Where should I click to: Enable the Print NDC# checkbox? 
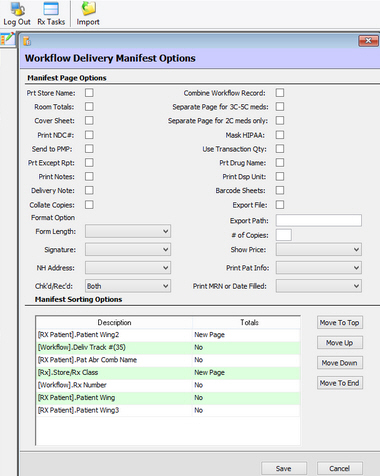tap(89, 135)
